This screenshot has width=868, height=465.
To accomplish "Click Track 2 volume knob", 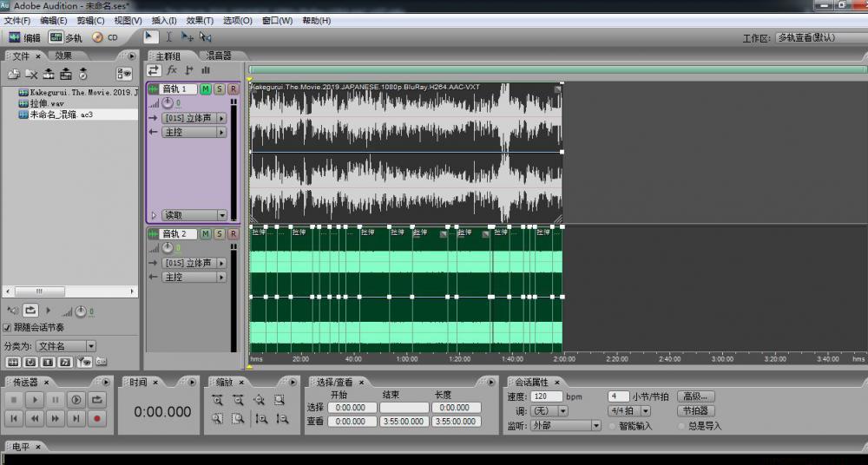I will point(168,248).
